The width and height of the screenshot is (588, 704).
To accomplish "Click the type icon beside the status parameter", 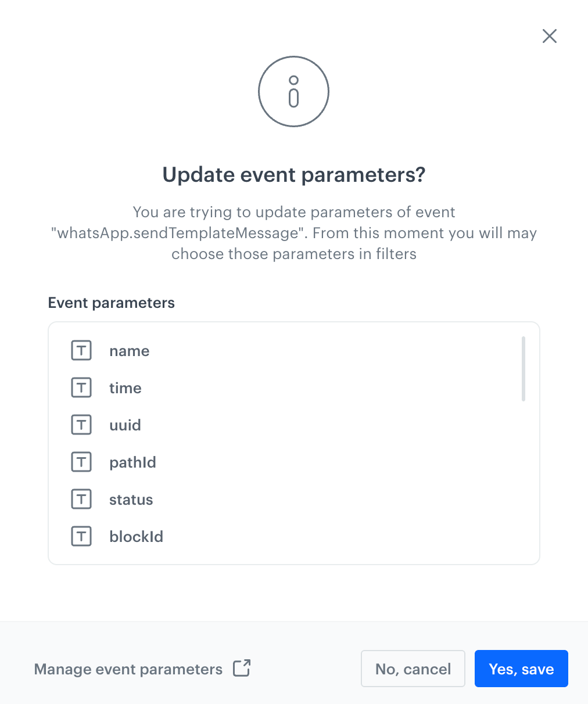I will pos(81,499).
